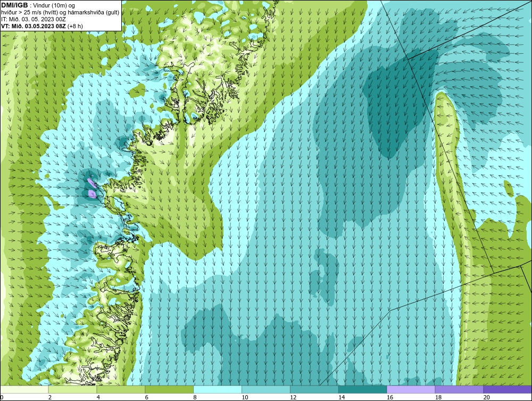This screenshot has height=401, width=532.
Task: Click the 14–16 m/s dark teal swatch
Action: pos(363,389)
